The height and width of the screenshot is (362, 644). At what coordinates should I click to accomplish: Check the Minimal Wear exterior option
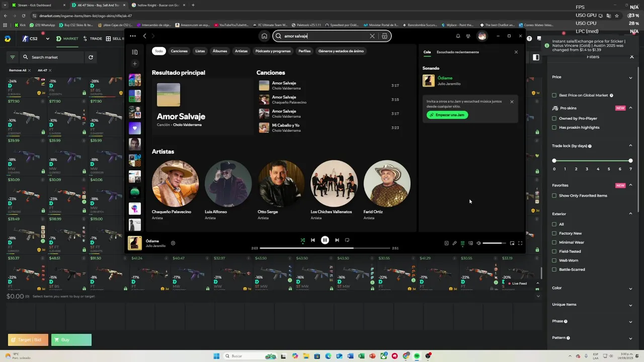point(554,242)
